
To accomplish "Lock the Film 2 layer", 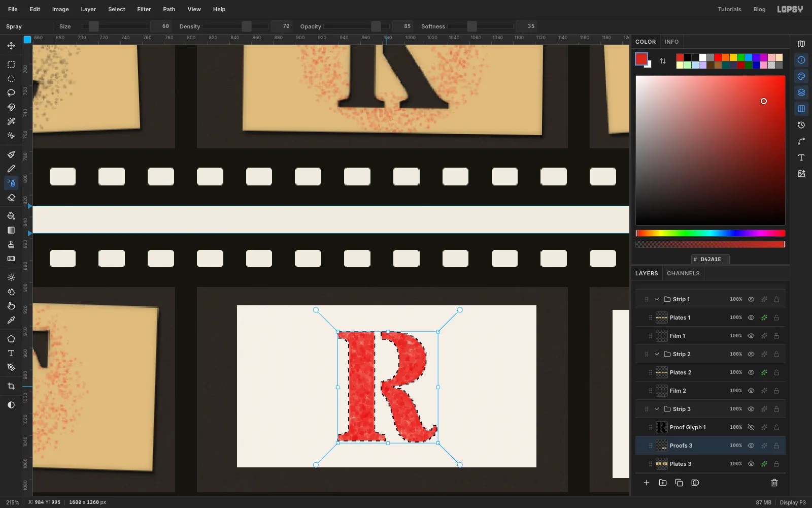I will coord(776,391).
